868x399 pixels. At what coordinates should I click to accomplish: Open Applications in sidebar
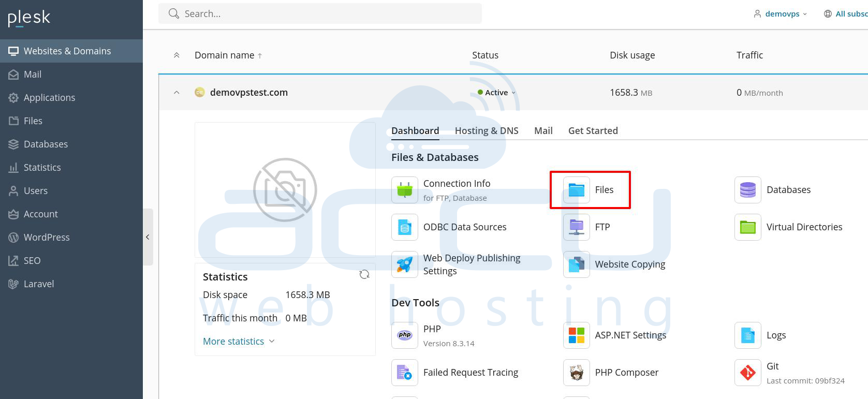click(71, 97)
